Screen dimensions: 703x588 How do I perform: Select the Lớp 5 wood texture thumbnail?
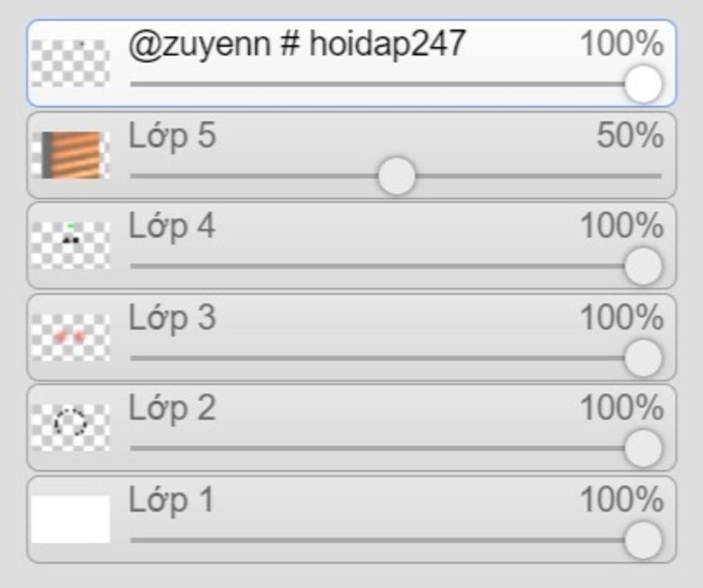click(71, 155)
